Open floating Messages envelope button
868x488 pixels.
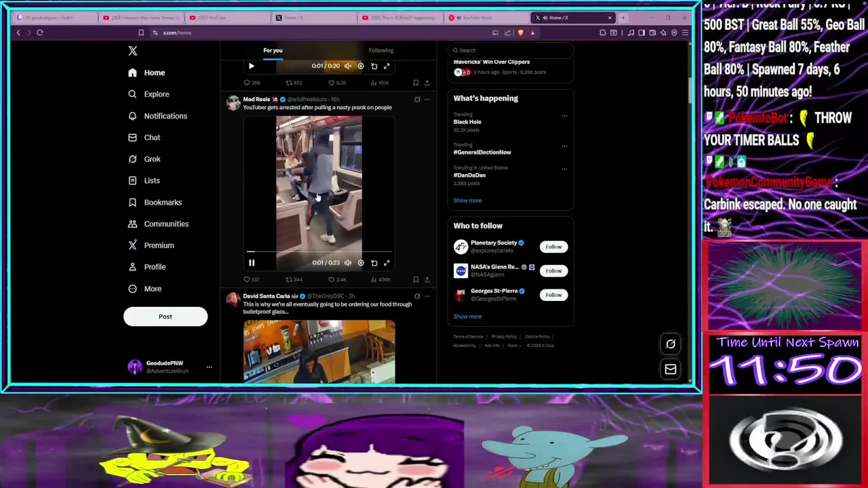(x=671, y=369)
